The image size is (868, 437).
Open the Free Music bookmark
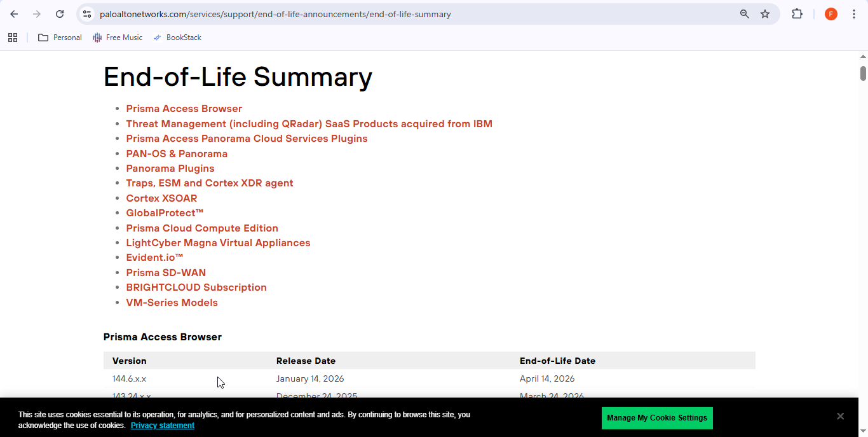118,38
